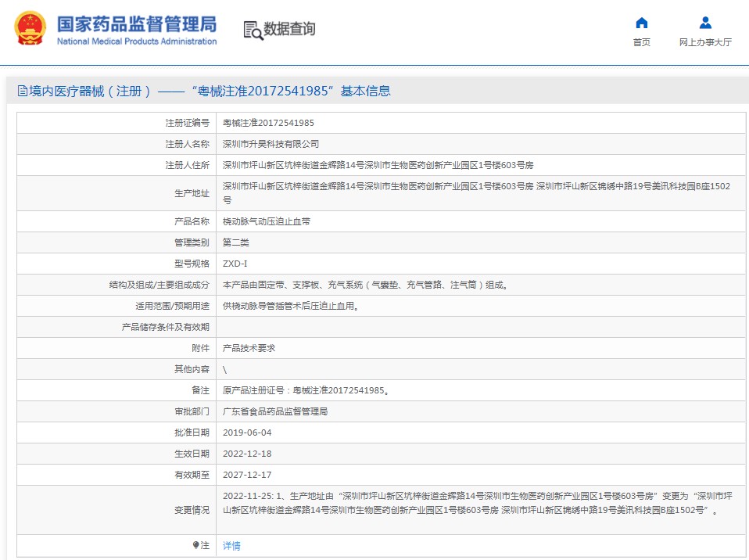Click the document icon before 境内医疗器械 heading
This screenshot has width=749, height=560.
tap(22, 92)
